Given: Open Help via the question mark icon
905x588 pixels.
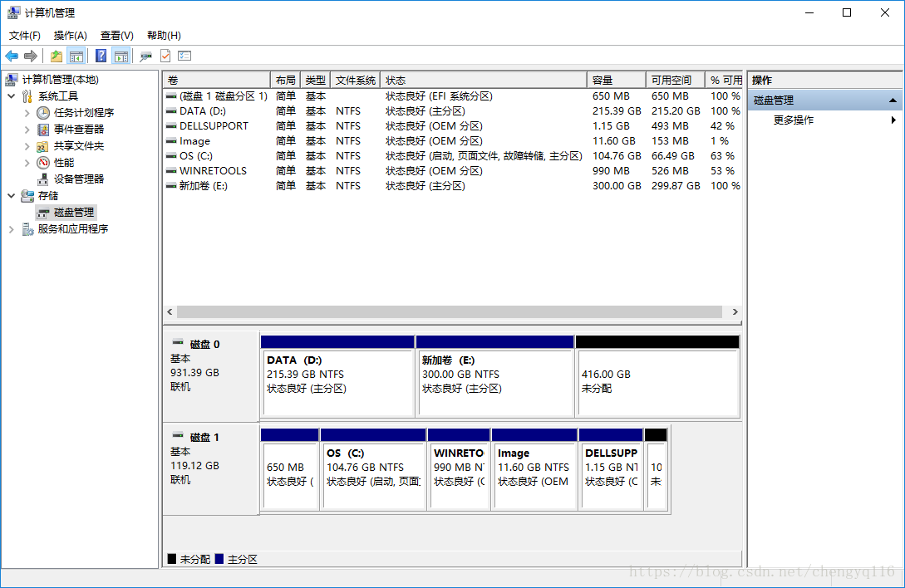Looking at the screenshot, I should [x=101, y=56].
